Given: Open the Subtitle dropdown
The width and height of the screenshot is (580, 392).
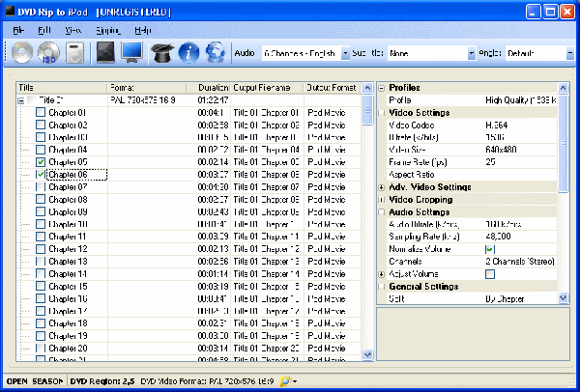Looking at the screenshot, I should 472,53.
